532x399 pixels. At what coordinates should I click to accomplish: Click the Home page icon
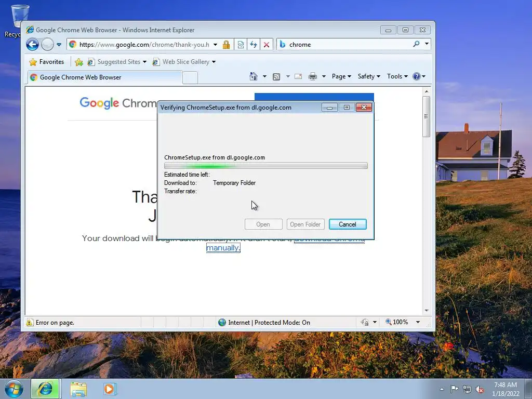[254, 76]
